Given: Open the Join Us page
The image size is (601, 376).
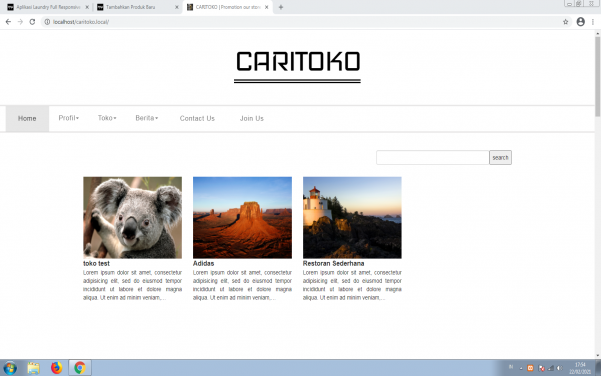Looking at the screenshot, I should click(251, 118).
